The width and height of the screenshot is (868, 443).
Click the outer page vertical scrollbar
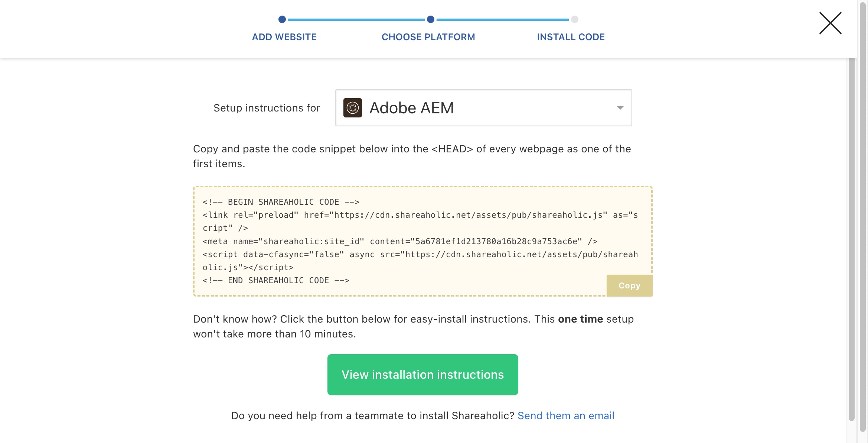point(863,217)
